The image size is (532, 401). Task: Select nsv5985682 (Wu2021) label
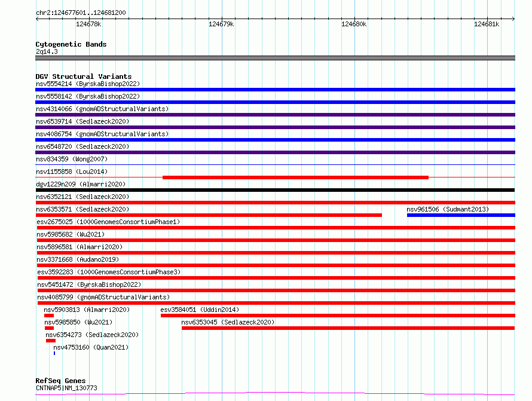[71, 234]
